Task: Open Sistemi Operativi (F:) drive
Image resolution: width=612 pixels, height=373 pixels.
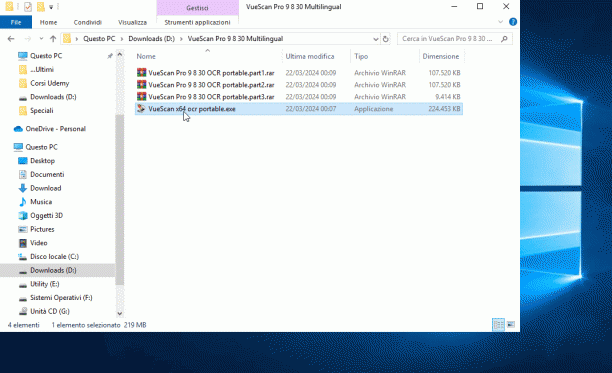Action: tap(61, 298)
